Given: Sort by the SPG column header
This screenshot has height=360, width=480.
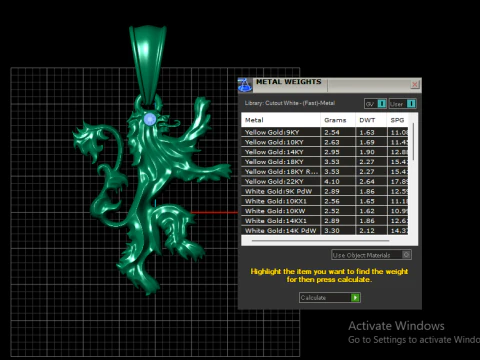Looking at the screenshot, I should pyautogui.click(x=397, y=120).
